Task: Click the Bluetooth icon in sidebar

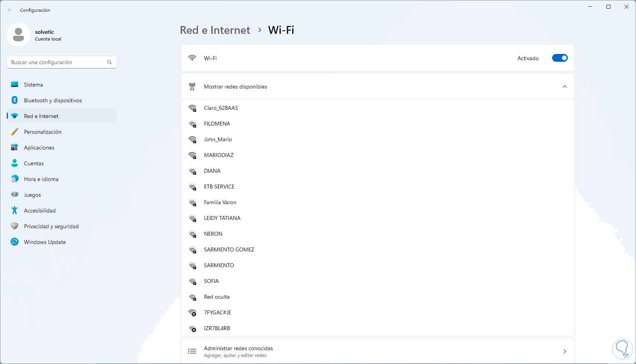Action: pos(15,100)
